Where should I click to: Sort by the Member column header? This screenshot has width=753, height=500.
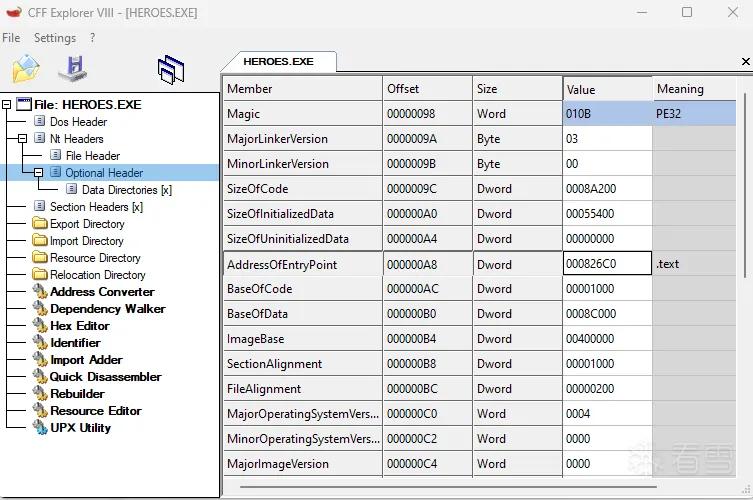(303, 88)
